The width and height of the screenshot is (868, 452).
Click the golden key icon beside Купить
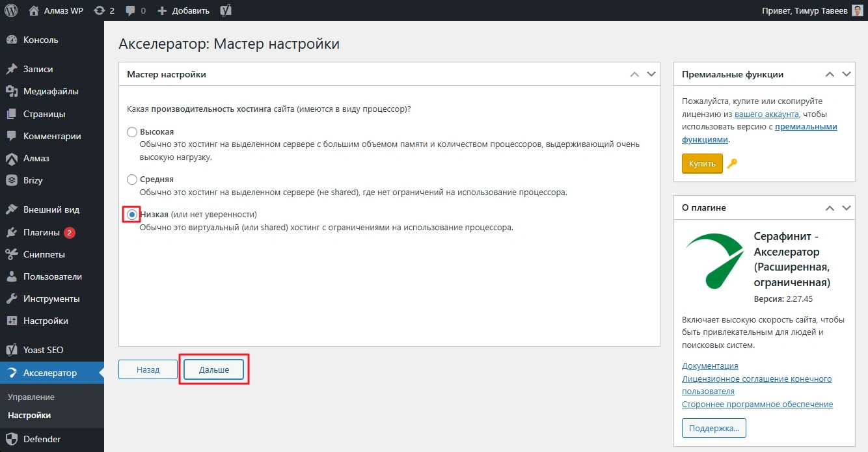tap(732, 164)
